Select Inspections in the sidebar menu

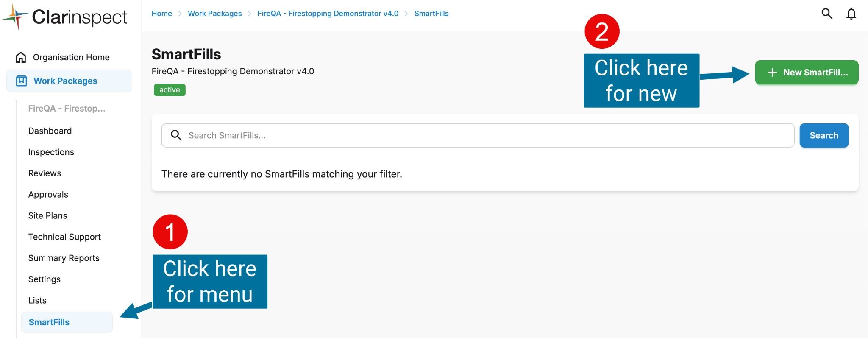click(51, 152)
